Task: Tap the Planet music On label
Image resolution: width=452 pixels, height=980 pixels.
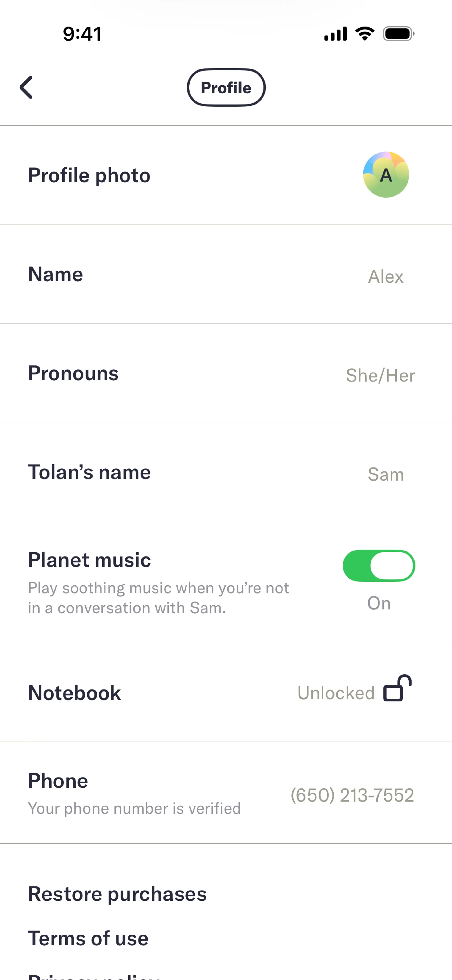Action: point(379,603)
